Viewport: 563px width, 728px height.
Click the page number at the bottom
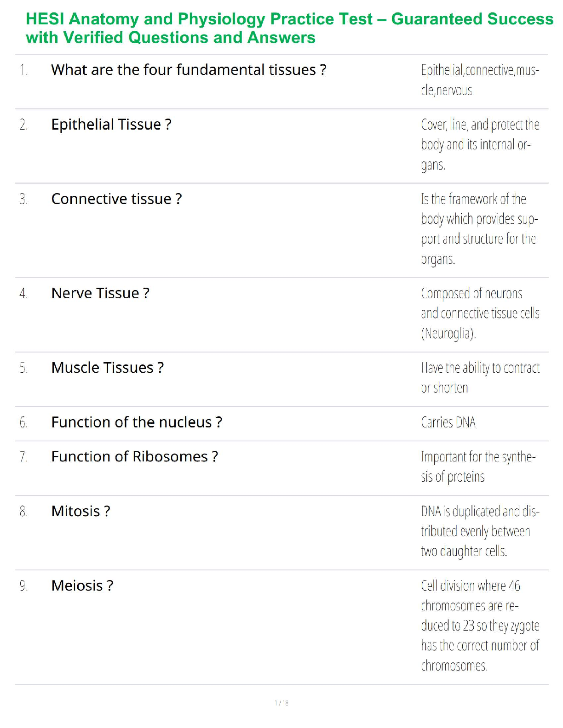(281, 703)
